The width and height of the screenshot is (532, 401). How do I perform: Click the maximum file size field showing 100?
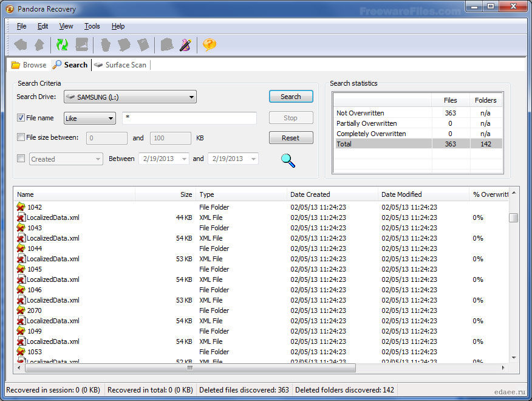[171, 138]
